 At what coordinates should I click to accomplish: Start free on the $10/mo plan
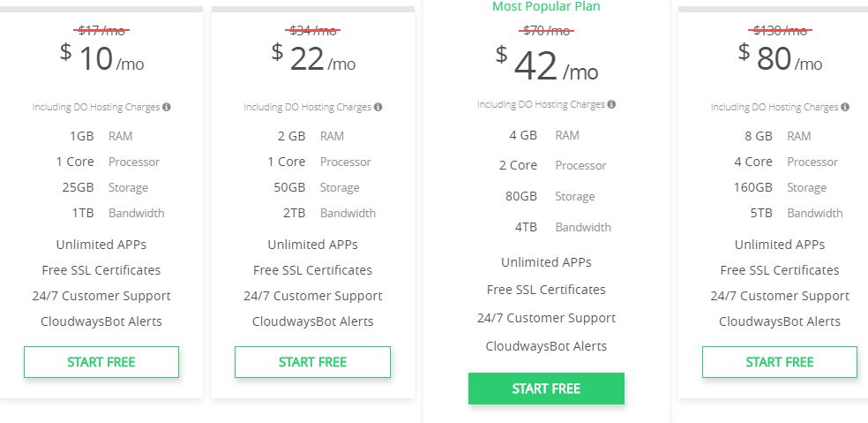click(x=101, y=362)
